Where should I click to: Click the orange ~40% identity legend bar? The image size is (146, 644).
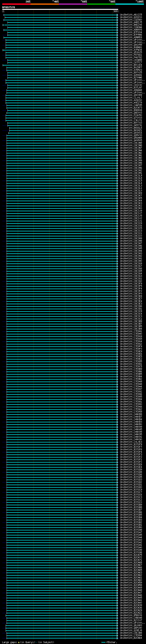pos(45,4)
